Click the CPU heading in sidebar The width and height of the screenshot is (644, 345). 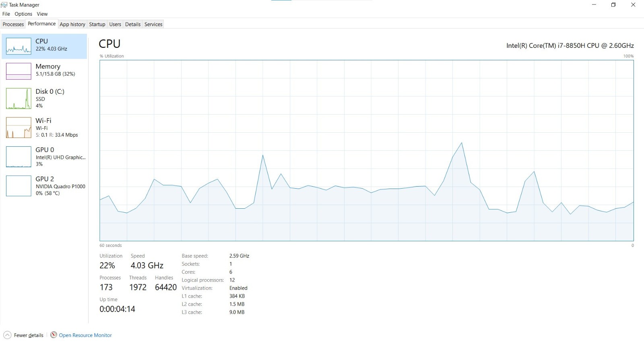coord(41,41)
